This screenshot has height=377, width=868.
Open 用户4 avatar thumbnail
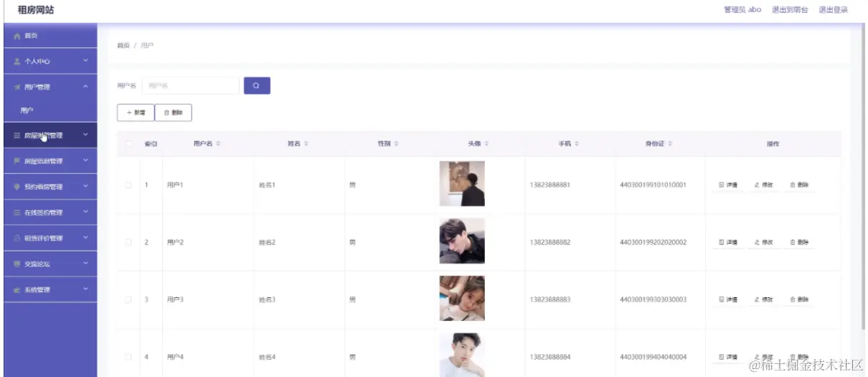[462, 355]
